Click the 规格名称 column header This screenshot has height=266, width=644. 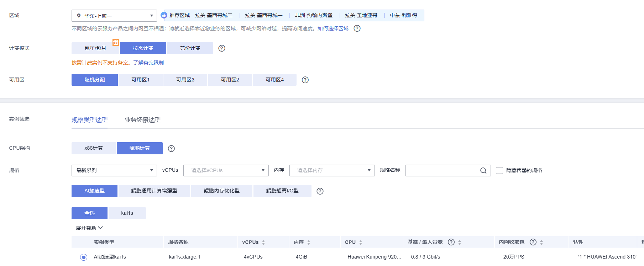(178, 243)
